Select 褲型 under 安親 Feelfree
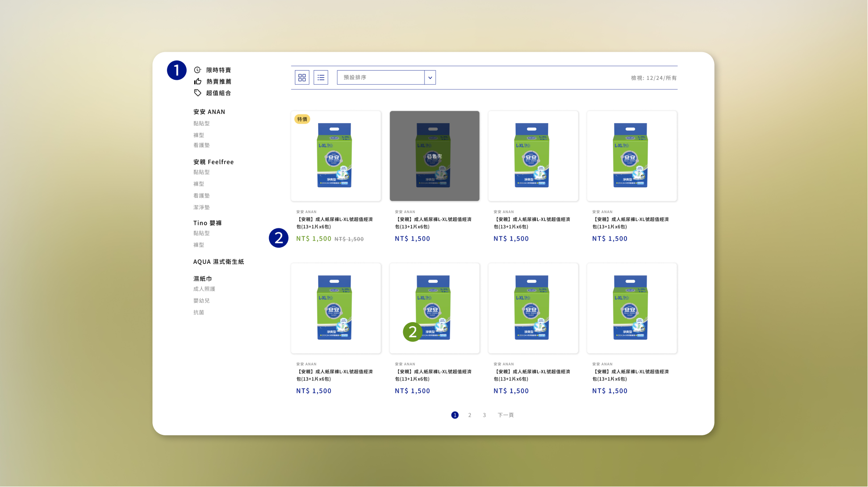This screenshot has height=487, width=868. pyautogui.click(x=199, y=184)
